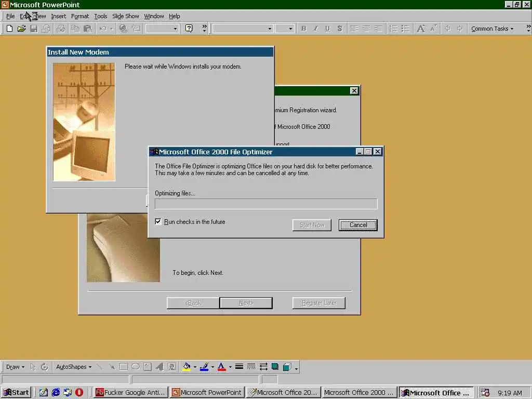532x399 pixels.
Task: Open the Line Color dropdown arrow
Action: point(212,367)
